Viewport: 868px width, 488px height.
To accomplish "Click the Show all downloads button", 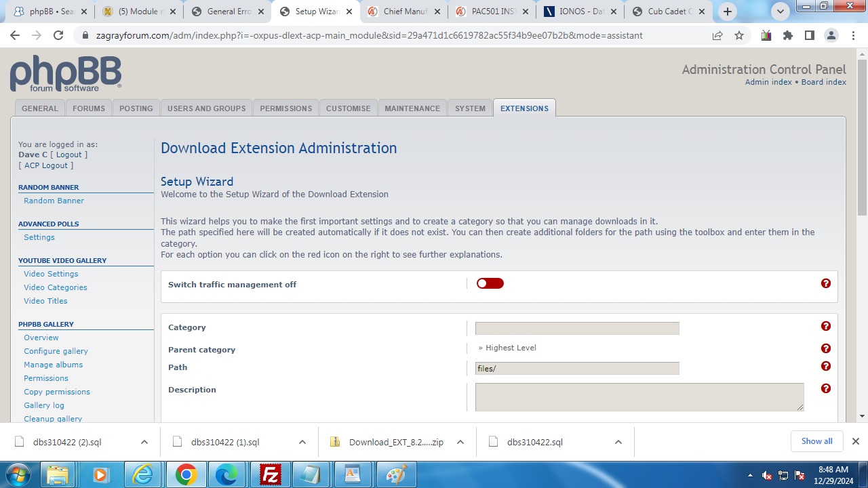I will 816,441.
